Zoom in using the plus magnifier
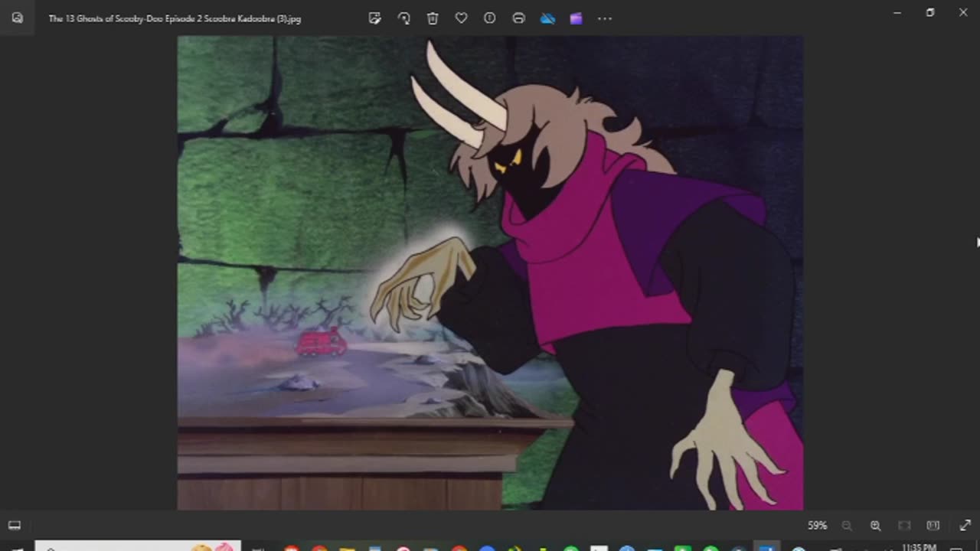The height and width of the screenshot is (551, 980). tap(875, 526)
